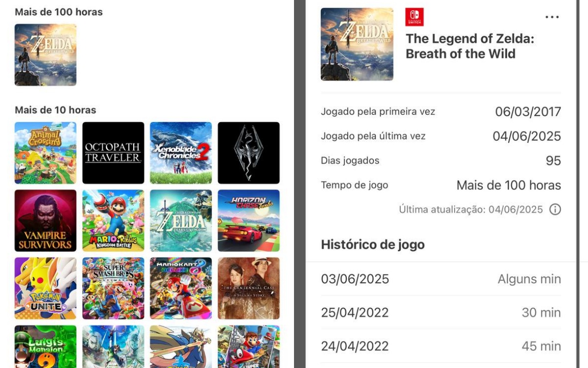
Task: Tap the info icon next to última atualização
Action: (555, 210)
